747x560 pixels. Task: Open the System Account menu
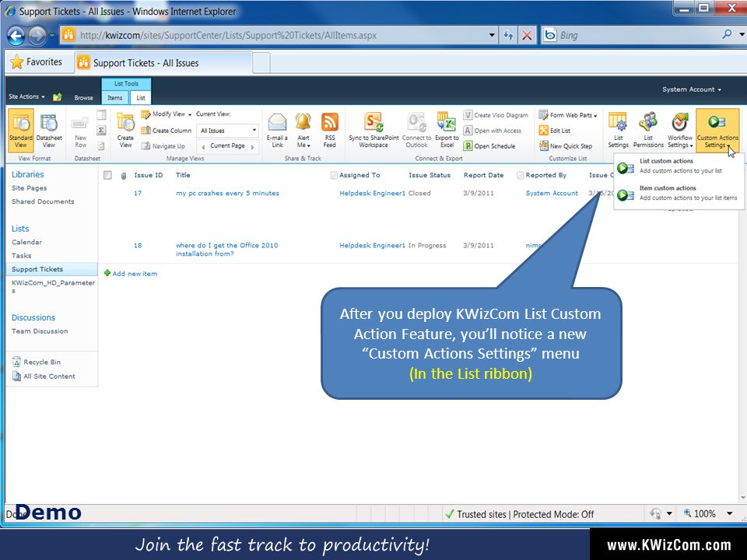click(x=691, y=89)
